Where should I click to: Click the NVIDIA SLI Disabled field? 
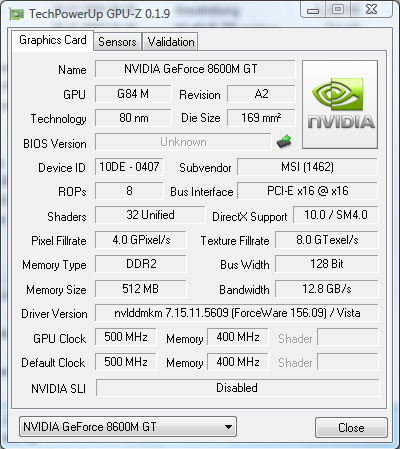coord(238,388)
